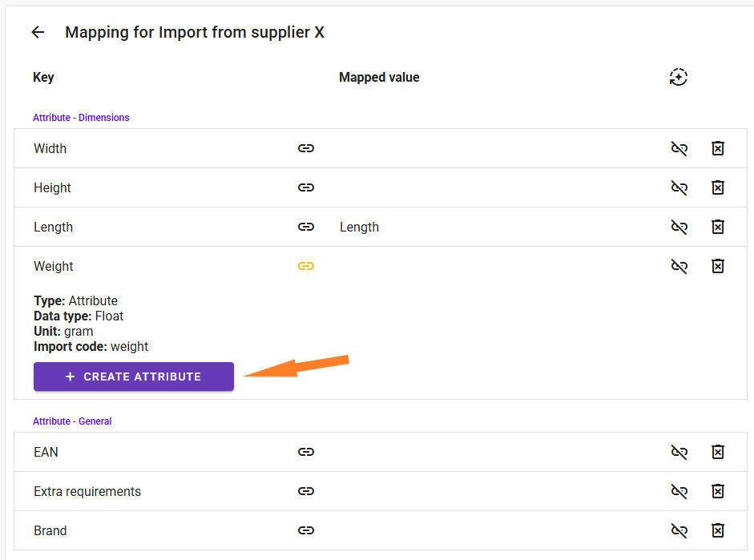Click the mapped value Length
This screenshot has height=560, width=754.
click(x=359, y=228)
